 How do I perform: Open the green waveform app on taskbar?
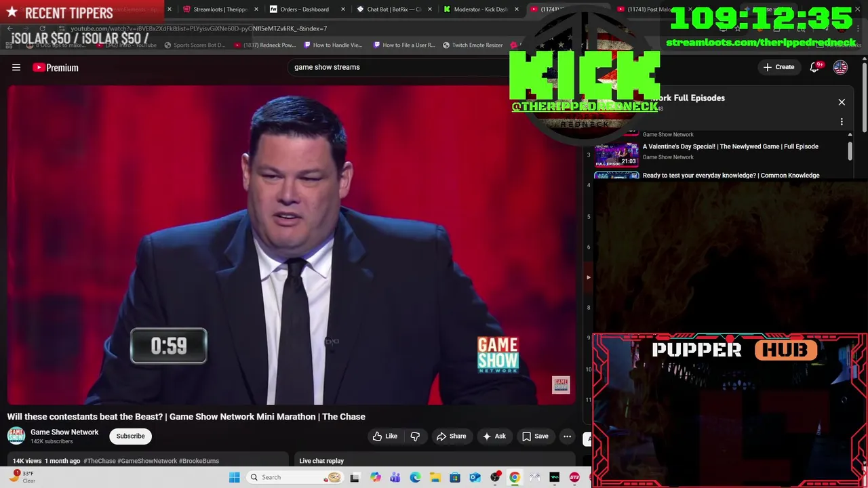coord(555,477)
